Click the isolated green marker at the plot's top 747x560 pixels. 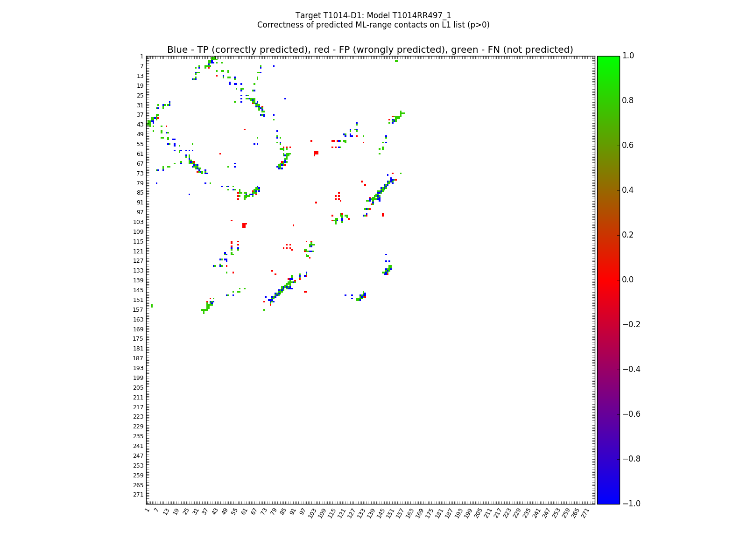396,61
